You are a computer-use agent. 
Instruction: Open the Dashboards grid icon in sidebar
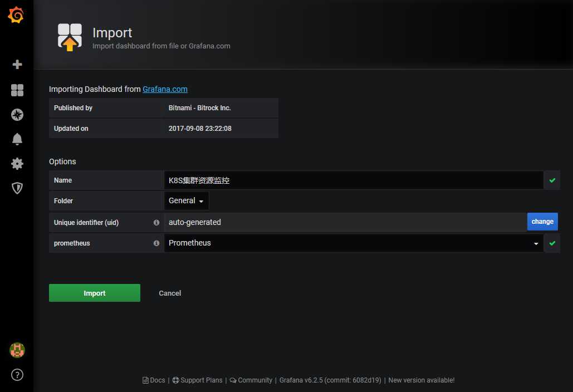point(17,90)
